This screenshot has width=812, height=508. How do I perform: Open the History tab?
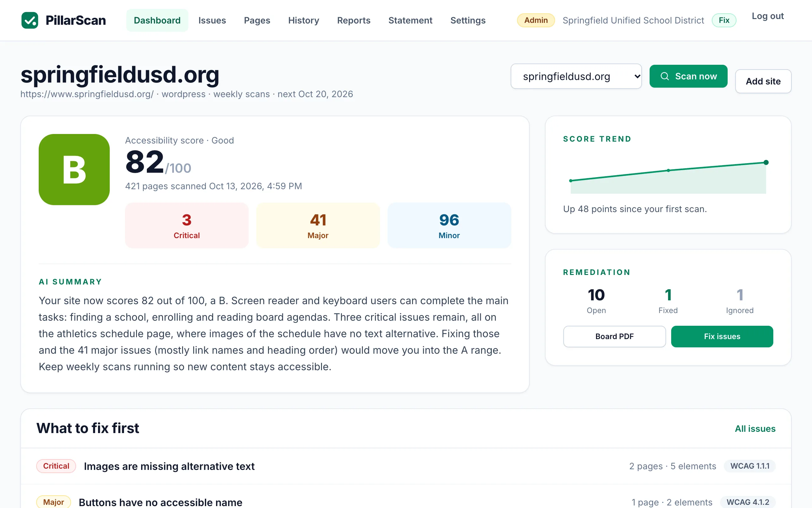point(304,21)
